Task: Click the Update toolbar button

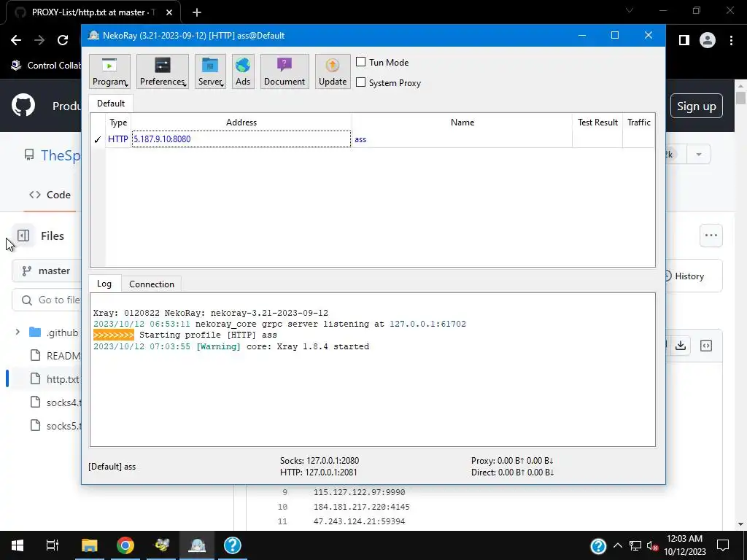Action: point(333,71)
